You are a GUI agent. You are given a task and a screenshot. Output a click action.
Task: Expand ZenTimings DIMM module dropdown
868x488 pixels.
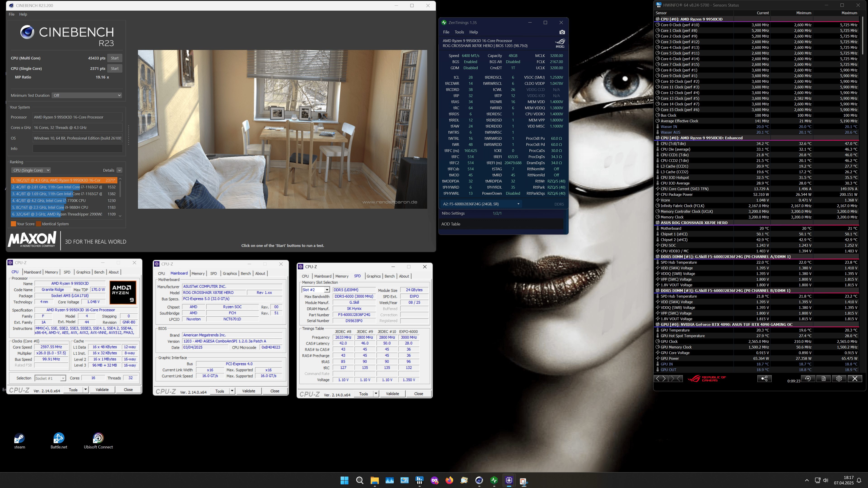pyautogui.click(x=481, y=204)
